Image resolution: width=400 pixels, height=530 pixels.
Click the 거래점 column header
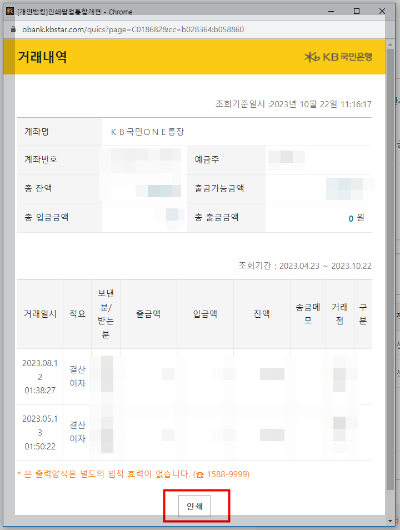(340, 314)
